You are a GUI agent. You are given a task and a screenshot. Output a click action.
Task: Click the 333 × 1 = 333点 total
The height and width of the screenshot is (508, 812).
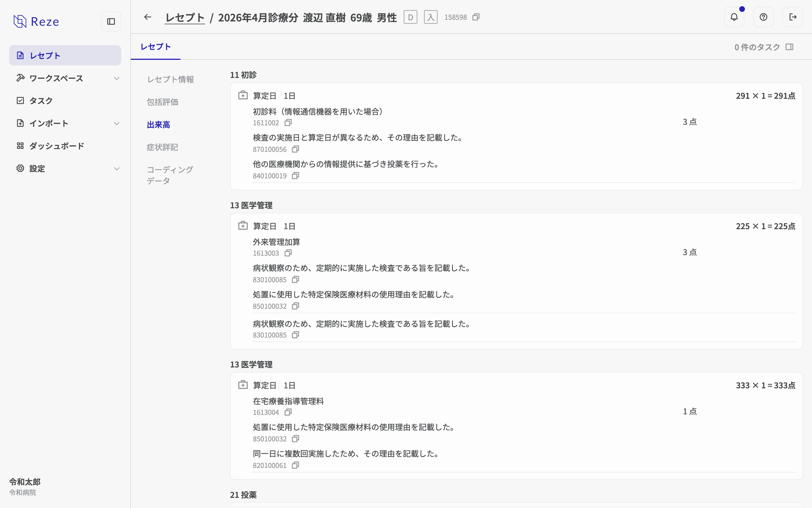pos(765,385)
